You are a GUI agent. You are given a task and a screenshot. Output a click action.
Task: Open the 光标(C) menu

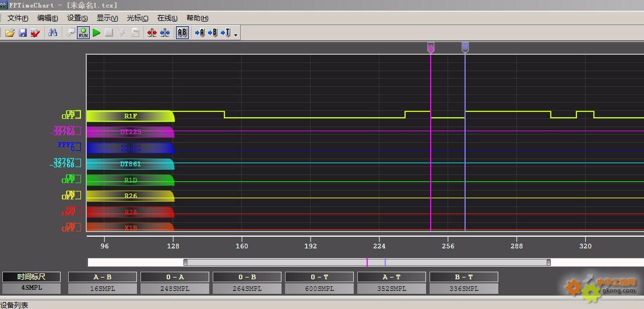tap(137, 18)
